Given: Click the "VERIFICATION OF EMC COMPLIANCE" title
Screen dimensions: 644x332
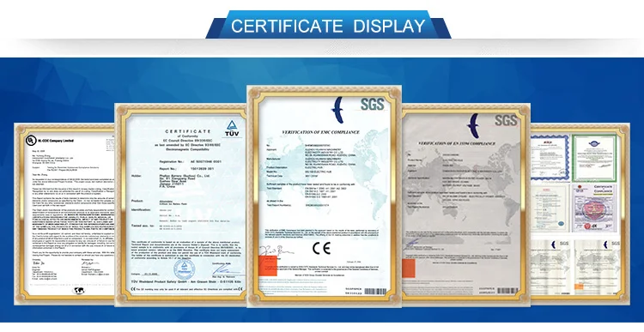Looking at the screenshot, I should [x=321, y=132].
